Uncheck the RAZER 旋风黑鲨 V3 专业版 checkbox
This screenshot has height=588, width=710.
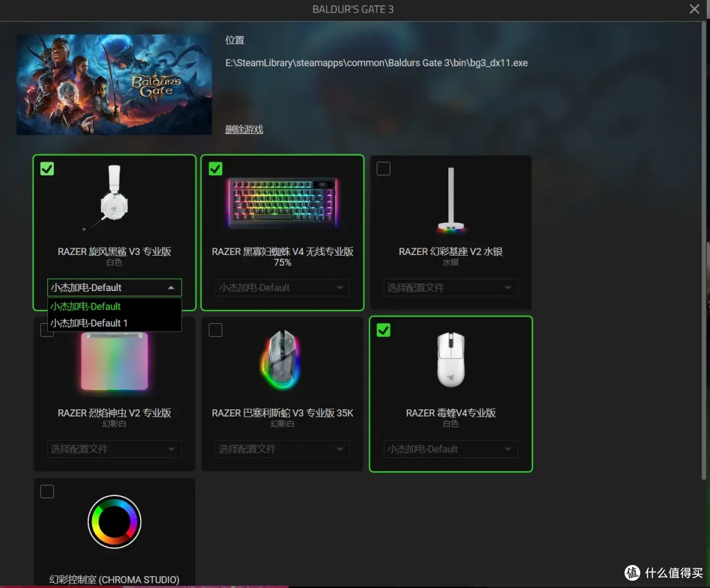coord(47,169)
